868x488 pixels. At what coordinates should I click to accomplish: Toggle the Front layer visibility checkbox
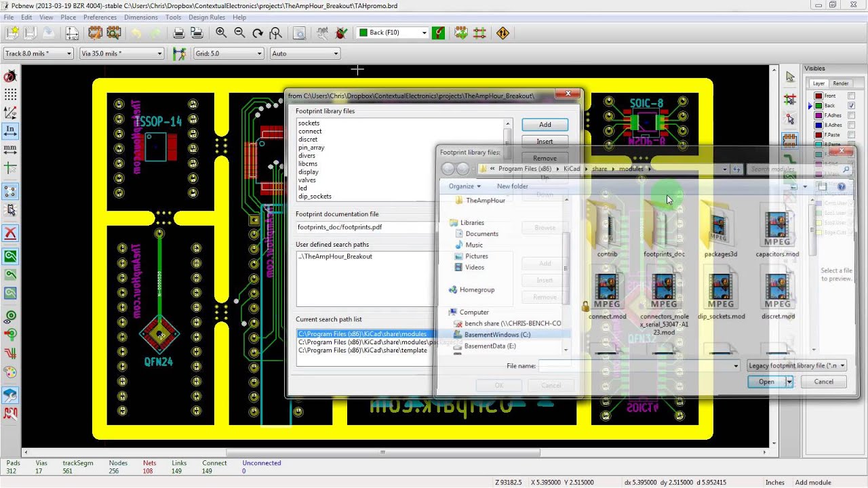[x=851, y=96]
